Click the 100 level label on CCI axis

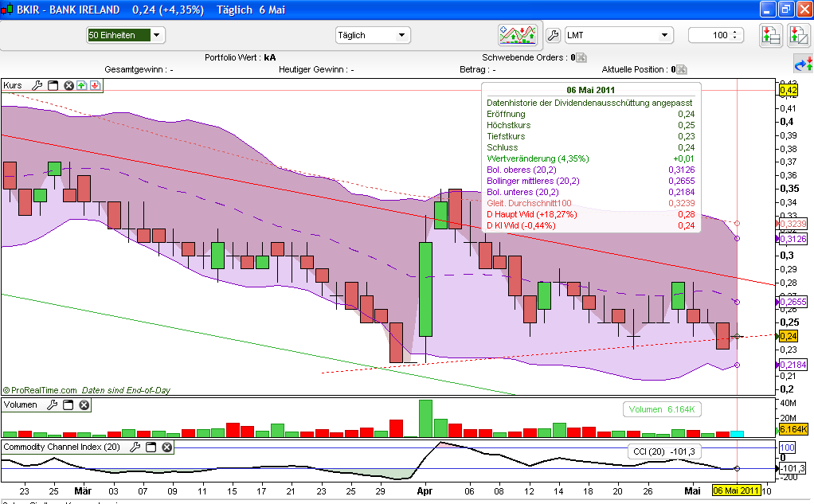point(787,447)
